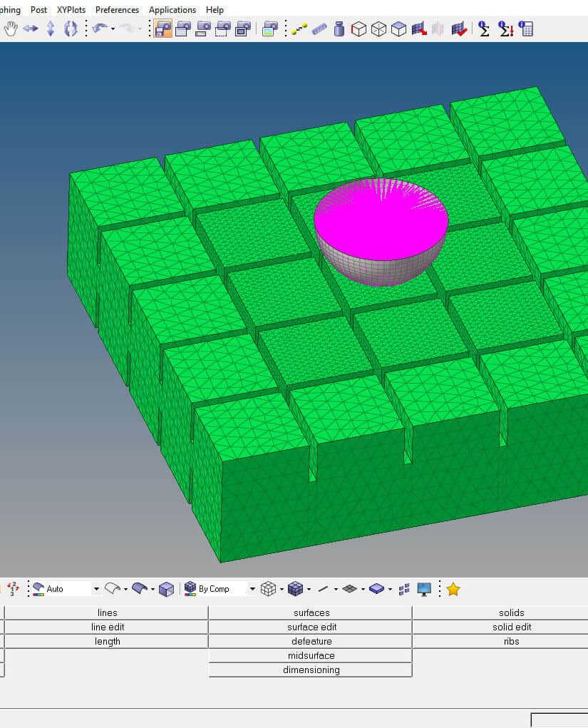This screenshot has height=728, width=588.
Task: Open the By Comp element color dropdown
Action: point(252,589)
